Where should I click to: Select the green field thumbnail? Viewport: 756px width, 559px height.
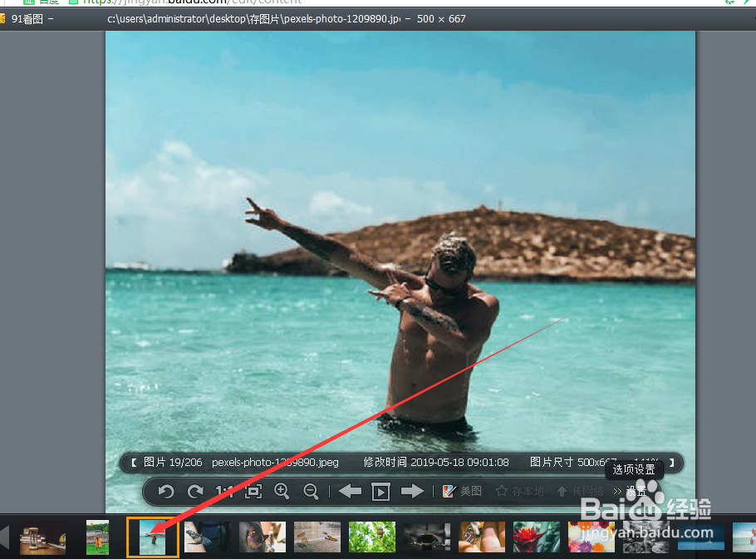[x=97, y=537]
